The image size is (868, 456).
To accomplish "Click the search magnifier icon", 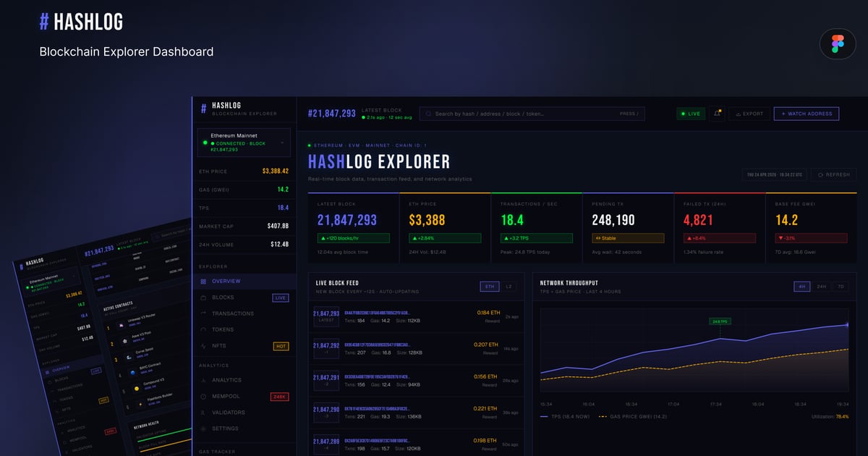I will point(429,114).
